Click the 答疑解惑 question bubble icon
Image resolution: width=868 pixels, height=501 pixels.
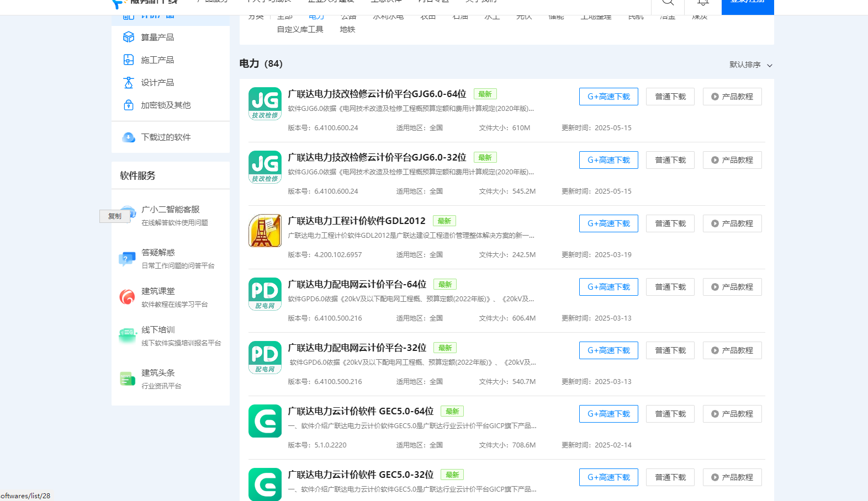tap(128, 258)
